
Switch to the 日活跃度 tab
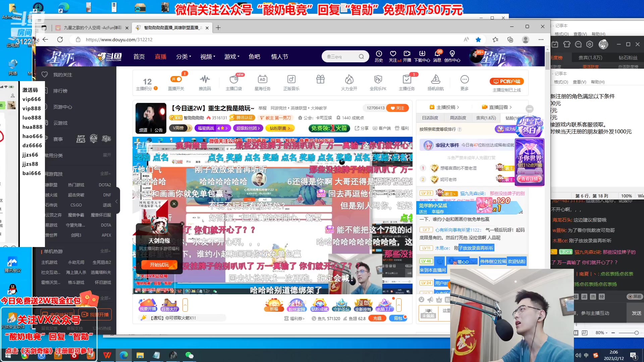430,118
